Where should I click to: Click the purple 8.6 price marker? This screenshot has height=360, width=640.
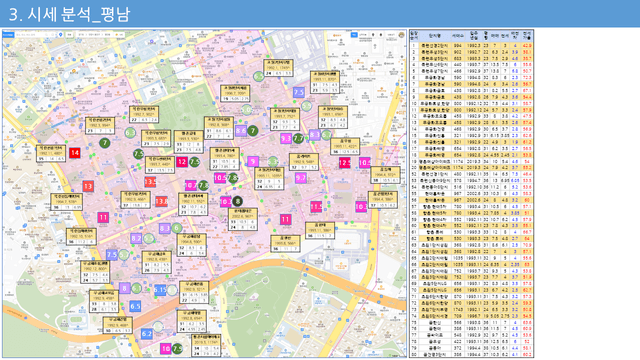[241, 131]
